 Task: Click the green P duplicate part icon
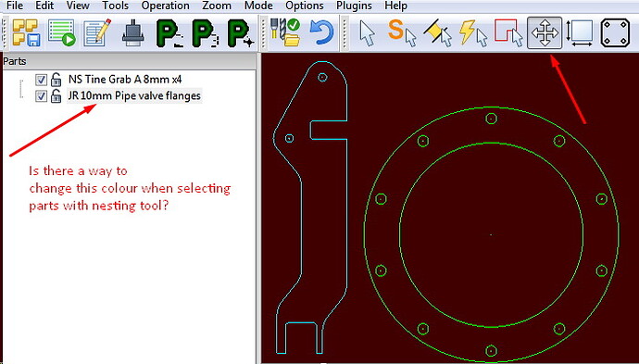[x=207, y=33]
